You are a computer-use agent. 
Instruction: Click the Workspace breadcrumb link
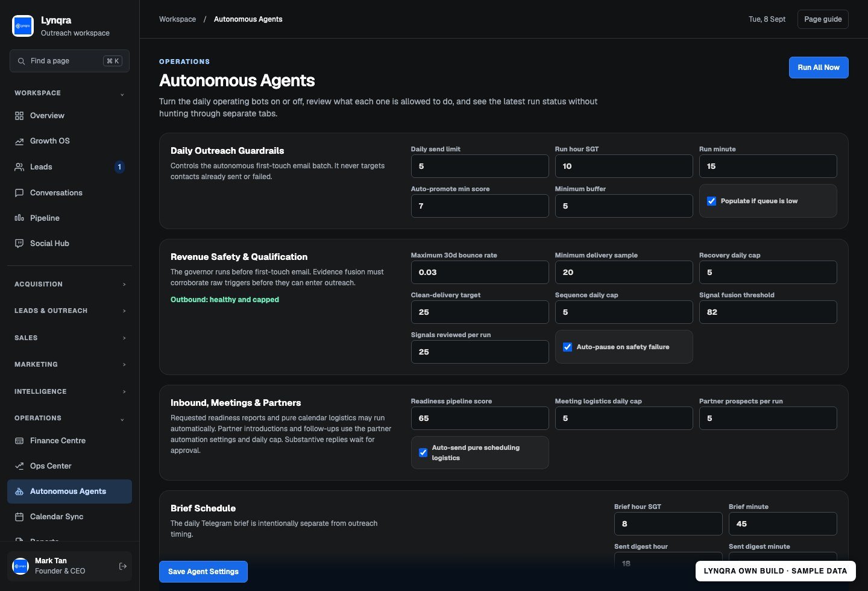(177, 19)
